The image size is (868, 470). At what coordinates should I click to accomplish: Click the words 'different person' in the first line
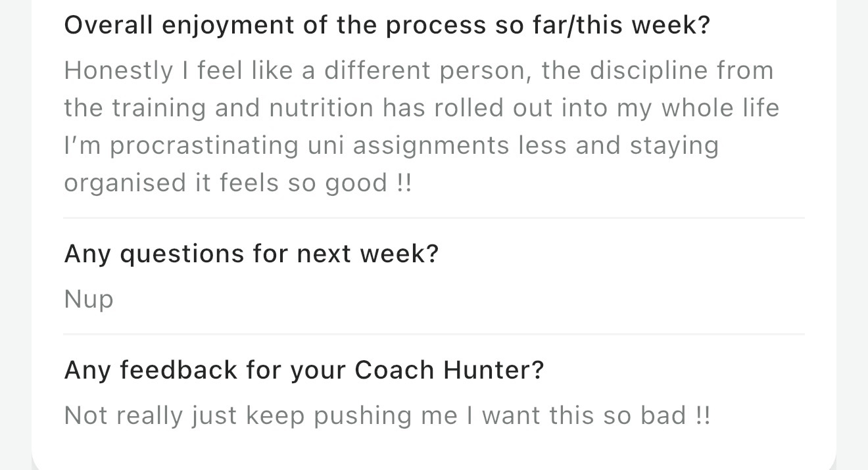click(427, 70)
